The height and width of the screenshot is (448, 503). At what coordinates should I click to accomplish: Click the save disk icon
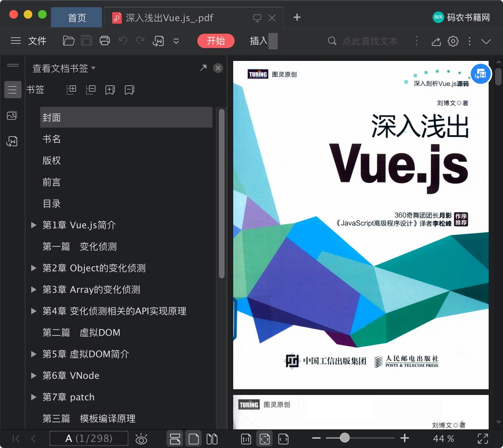pos(86,41)
